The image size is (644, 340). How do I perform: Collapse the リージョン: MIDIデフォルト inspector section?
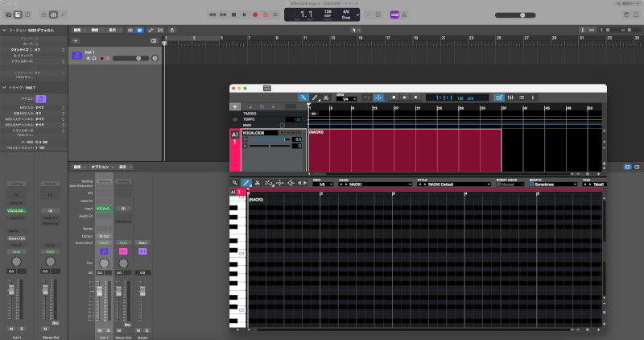(4, 30)
